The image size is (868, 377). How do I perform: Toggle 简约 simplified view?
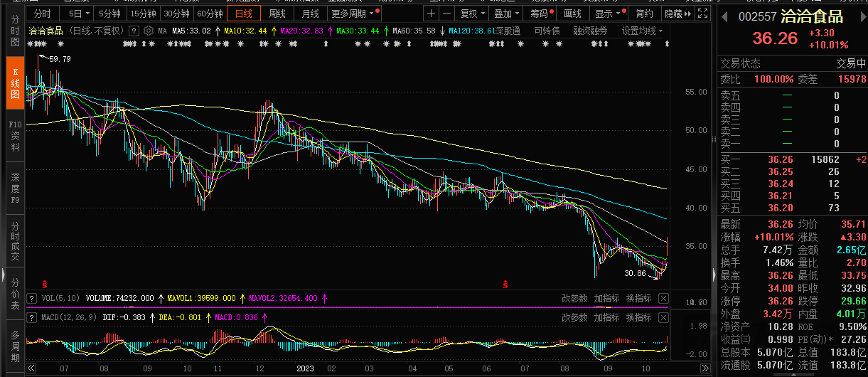[644, 14]
